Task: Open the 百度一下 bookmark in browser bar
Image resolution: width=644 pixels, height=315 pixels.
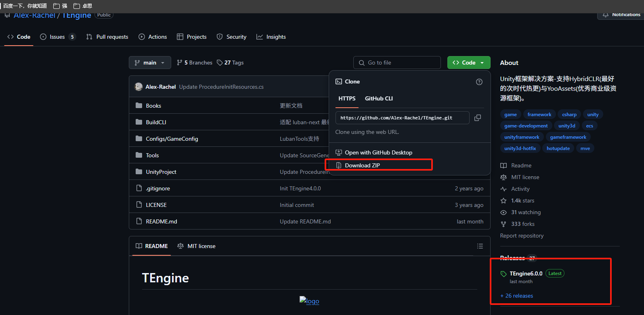Action: 24,6
